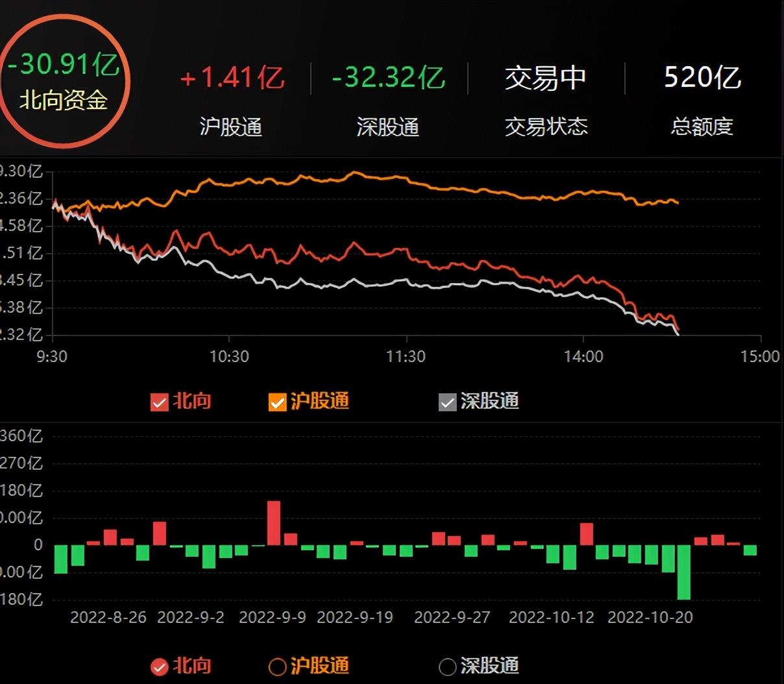
Task: Click the 10:30 time axis label
Action: pos(229,356)
